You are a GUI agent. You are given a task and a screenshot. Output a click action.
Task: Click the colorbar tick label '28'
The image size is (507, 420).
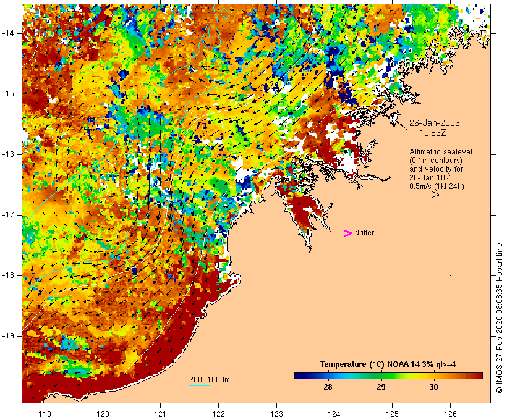[x=328, y=387]
